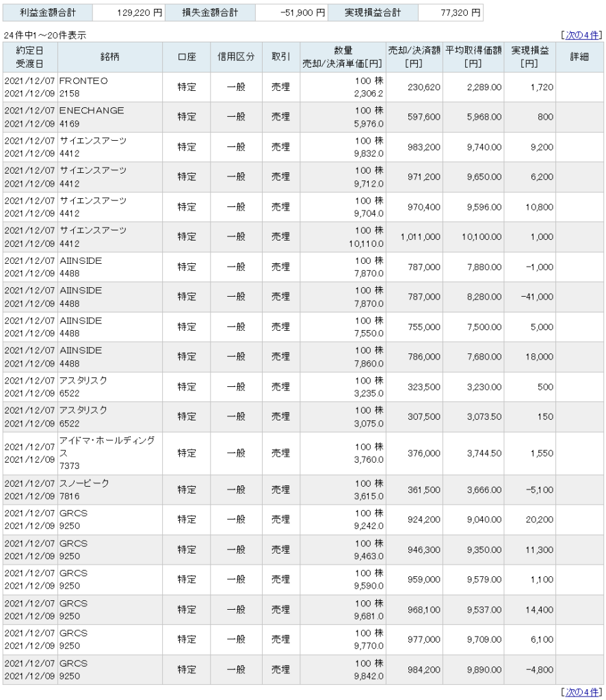Click the realized profit 18,000
This screenshot has height=700, width=606.
(x=539, y=357)
